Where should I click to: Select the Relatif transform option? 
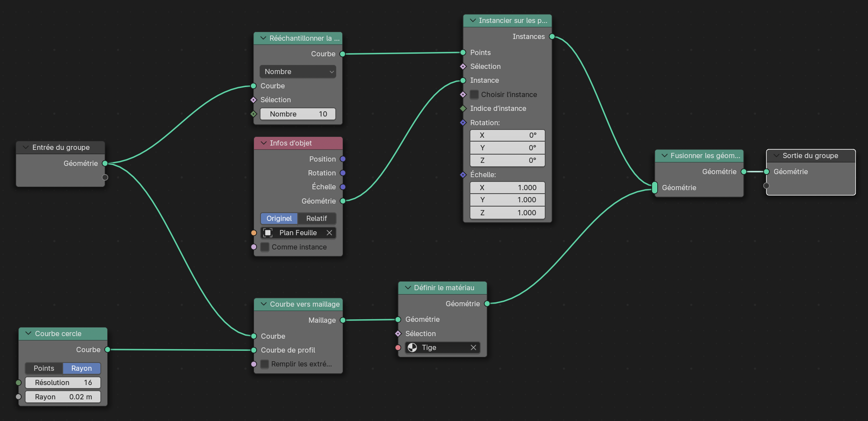click(316, 219)
